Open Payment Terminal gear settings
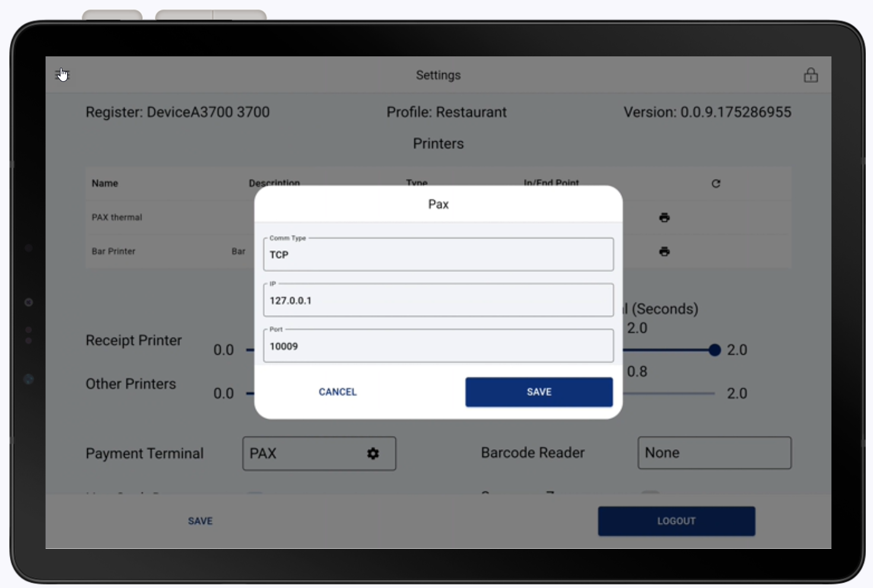The image size is (873, 588). (373, 454)
